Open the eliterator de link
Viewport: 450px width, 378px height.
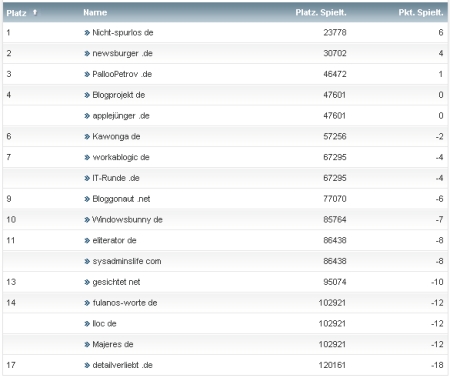114,240
